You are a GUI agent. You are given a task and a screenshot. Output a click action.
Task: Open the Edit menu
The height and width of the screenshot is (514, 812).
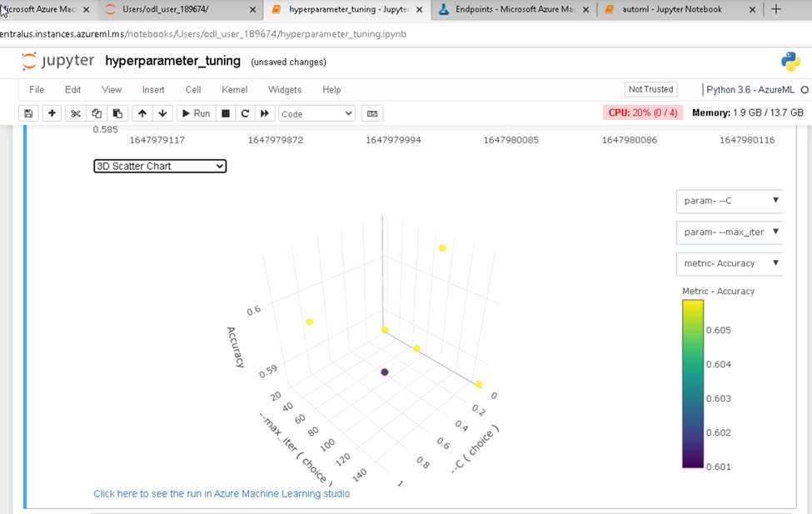coord(72,90)
